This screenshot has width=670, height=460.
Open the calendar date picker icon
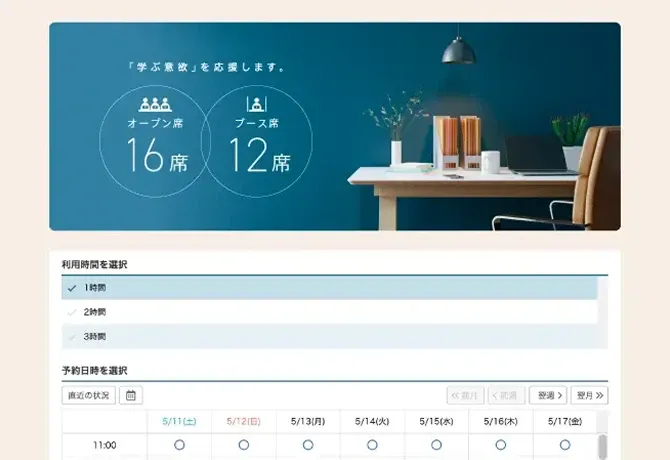pos(131,396)
